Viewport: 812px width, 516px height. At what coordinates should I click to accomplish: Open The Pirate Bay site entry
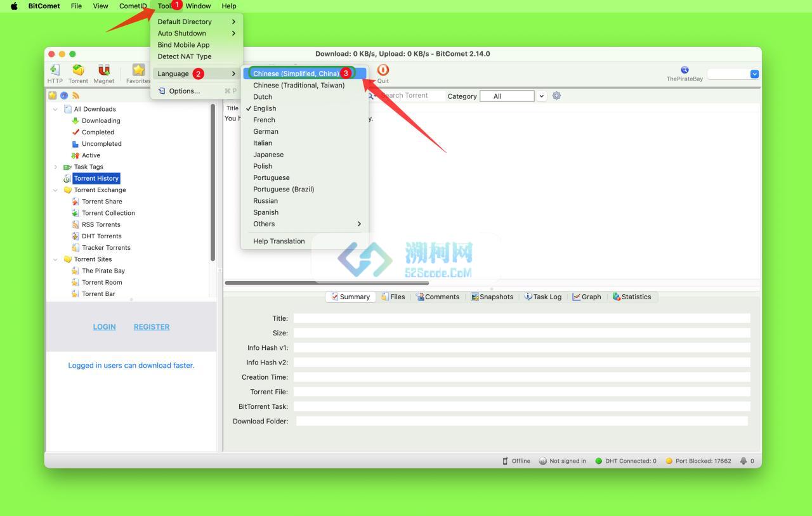(x=103, y=271)
